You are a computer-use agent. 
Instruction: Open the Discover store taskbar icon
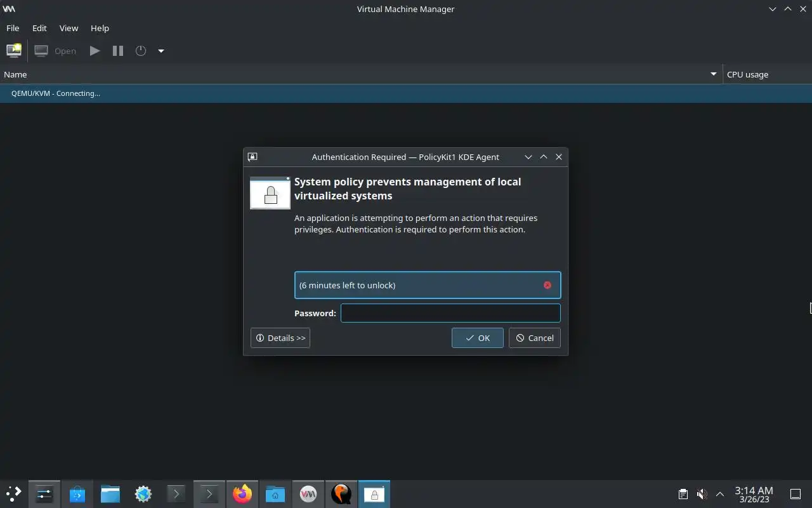click(77, 494)
